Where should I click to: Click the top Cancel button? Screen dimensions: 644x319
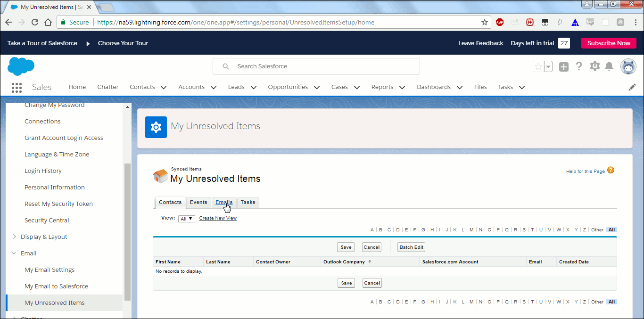(372, 247)
